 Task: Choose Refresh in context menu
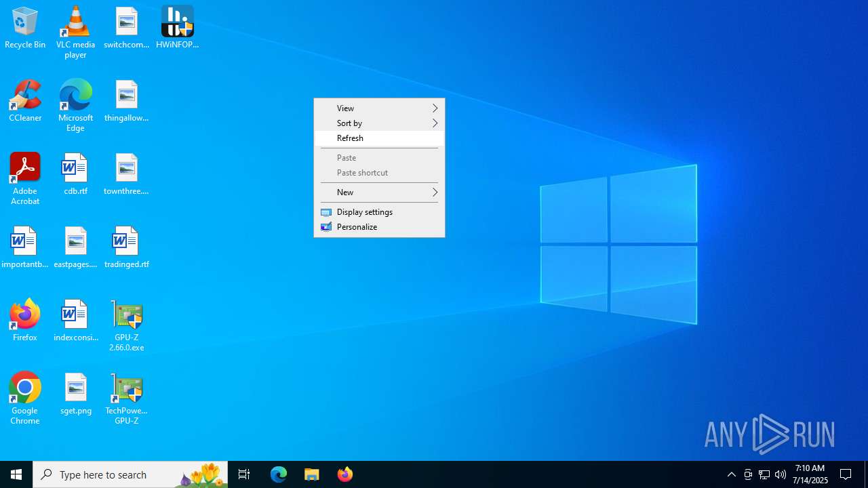pos(379,138)
